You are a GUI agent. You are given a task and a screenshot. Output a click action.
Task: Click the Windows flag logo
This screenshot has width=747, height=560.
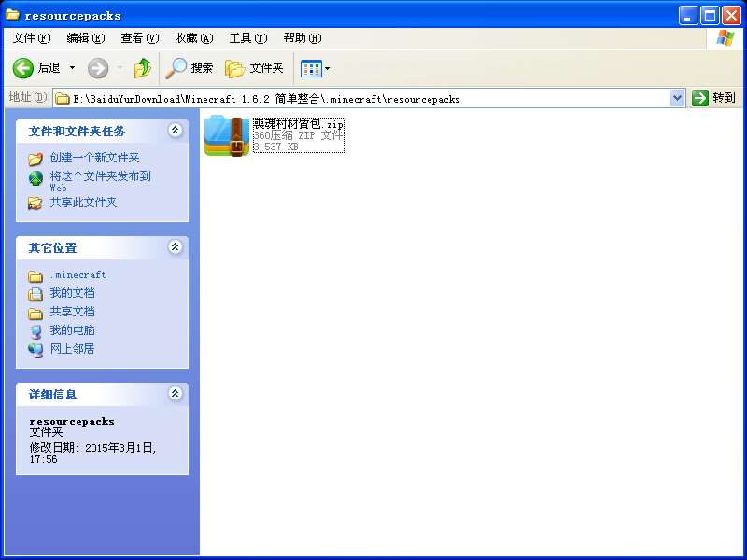[x=726, y=38]
